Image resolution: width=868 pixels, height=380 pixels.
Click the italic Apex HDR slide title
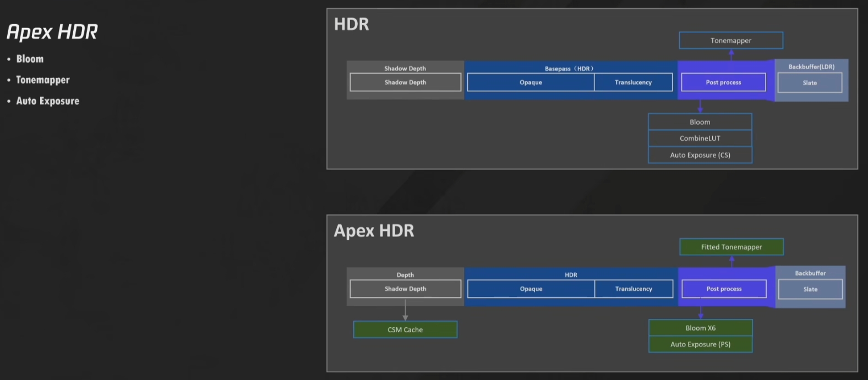click(52, 32)
